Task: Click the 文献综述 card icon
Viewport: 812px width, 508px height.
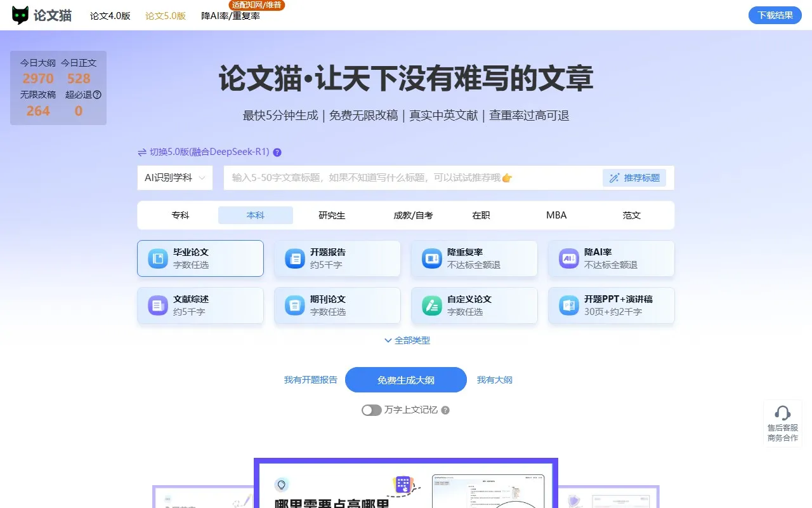Action: click(157, 305)
